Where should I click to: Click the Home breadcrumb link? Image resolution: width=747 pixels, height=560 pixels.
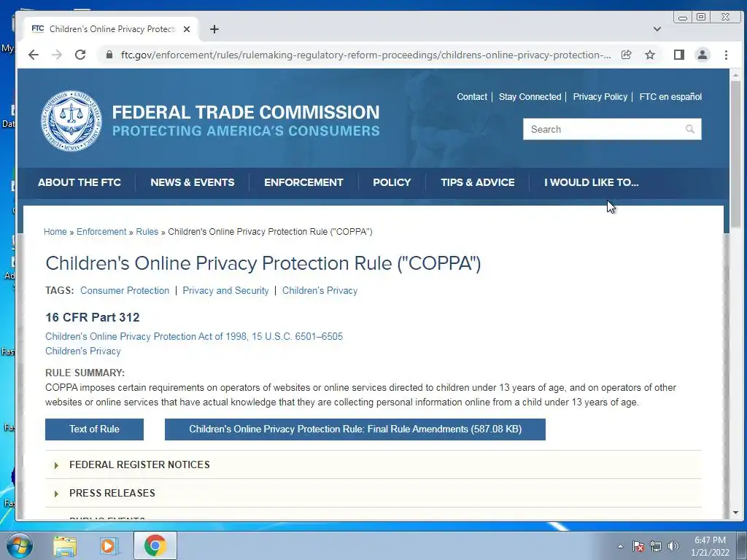[55, 232]
